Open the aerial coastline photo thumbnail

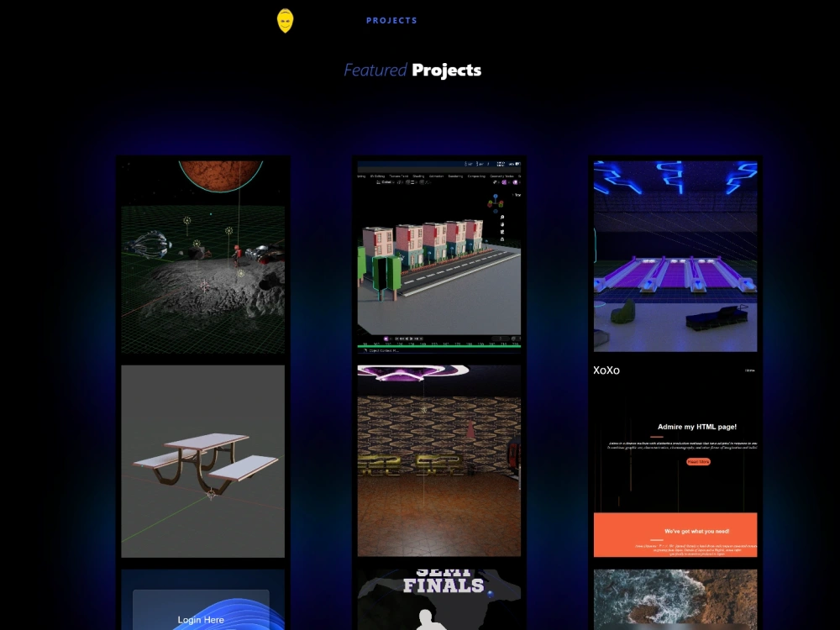pos(675,600)
